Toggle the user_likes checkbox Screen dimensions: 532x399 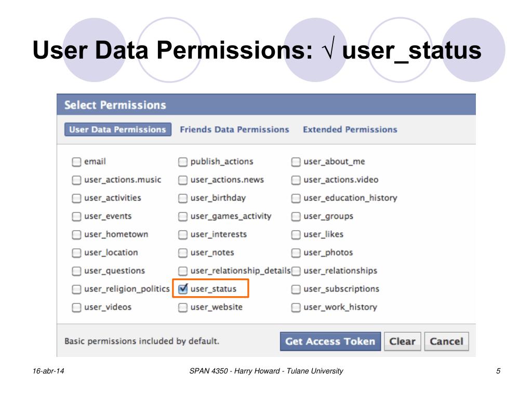coord(296,234)
